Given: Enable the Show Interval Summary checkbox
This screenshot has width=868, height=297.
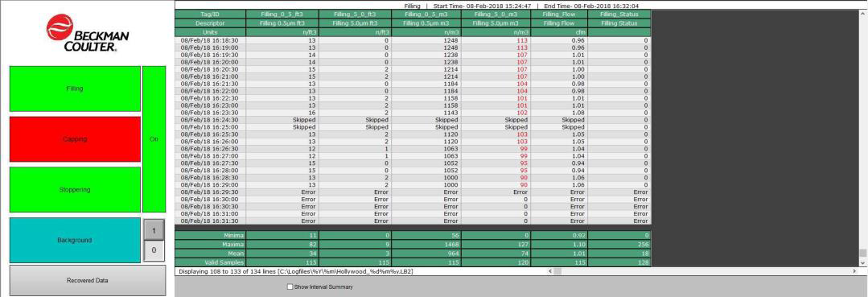Looking at the screenshot, I should click(290, 287).
